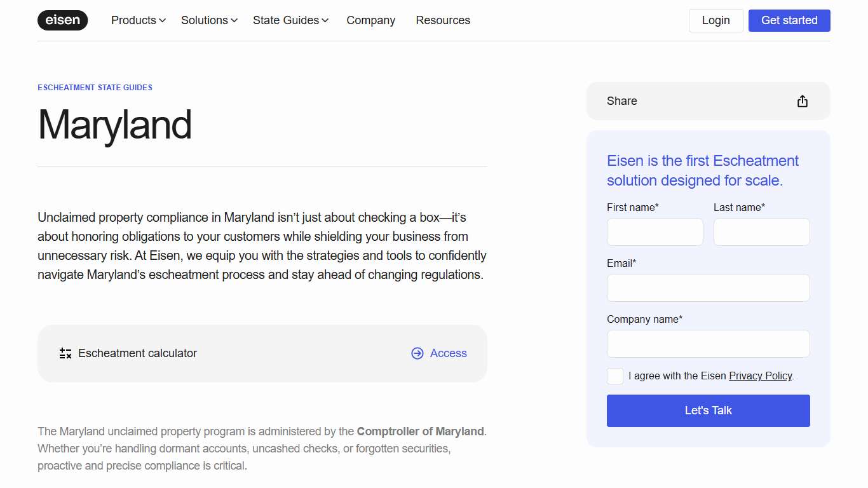Focus the First name input field
This screenshot has height=488, width=868.
[x=654, y=232]
